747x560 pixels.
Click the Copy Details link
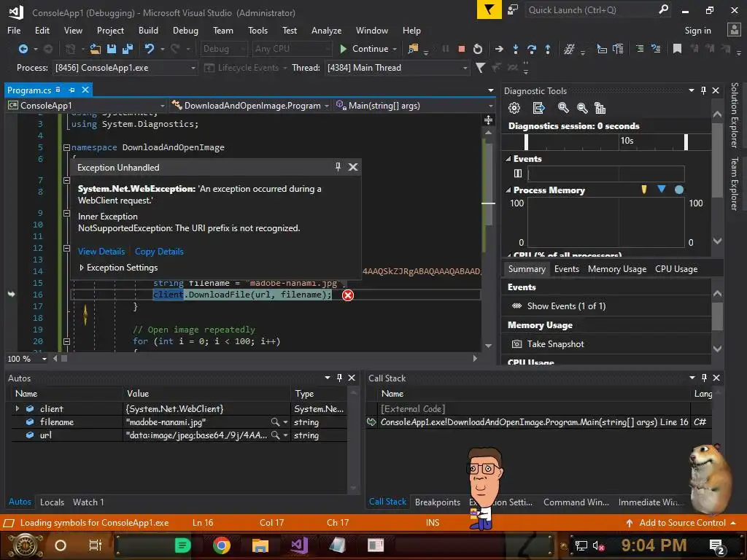(x=159, y=252)
